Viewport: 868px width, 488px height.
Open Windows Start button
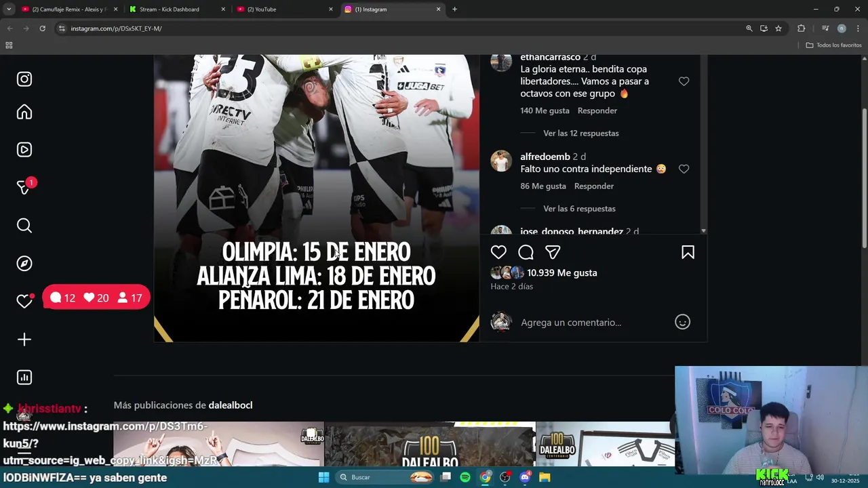pyautogui.click(x=324, y=477)
